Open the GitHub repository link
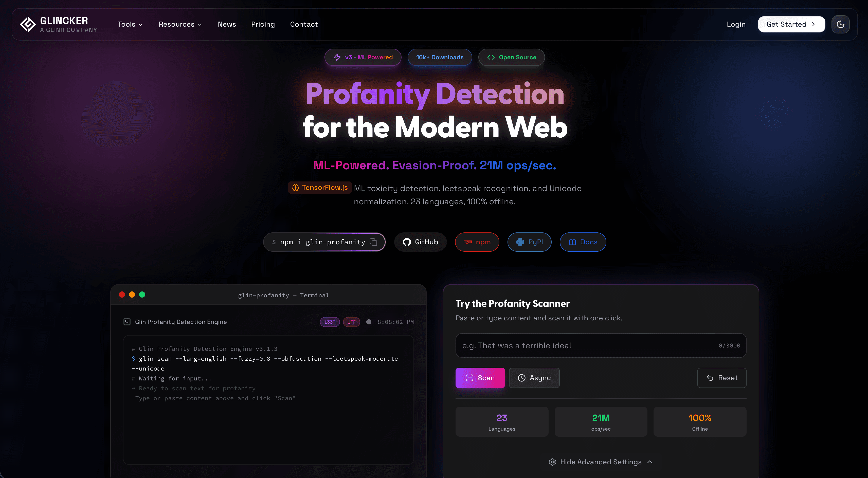 coord(420,242)
